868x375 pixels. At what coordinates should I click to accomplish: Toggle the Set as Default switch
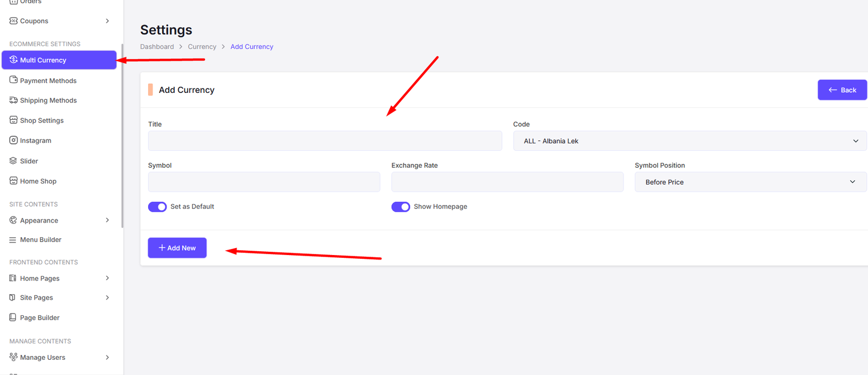coord(157,207)
